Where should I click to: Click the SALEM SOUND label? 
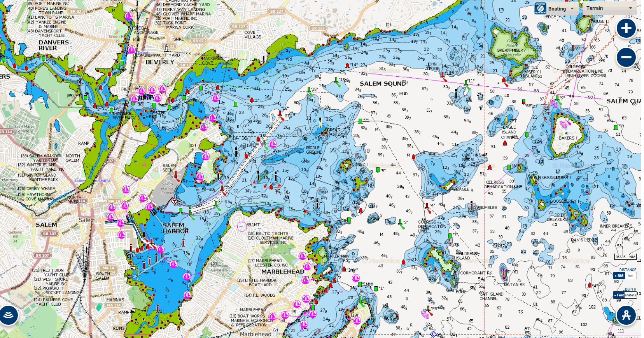pyautogui.click(x=382, y=84)
